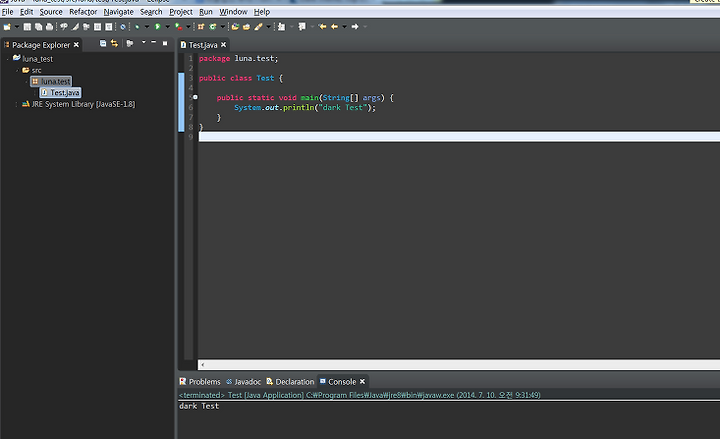
Task: Switch to the Declaration tab
Action: (290, 382)
